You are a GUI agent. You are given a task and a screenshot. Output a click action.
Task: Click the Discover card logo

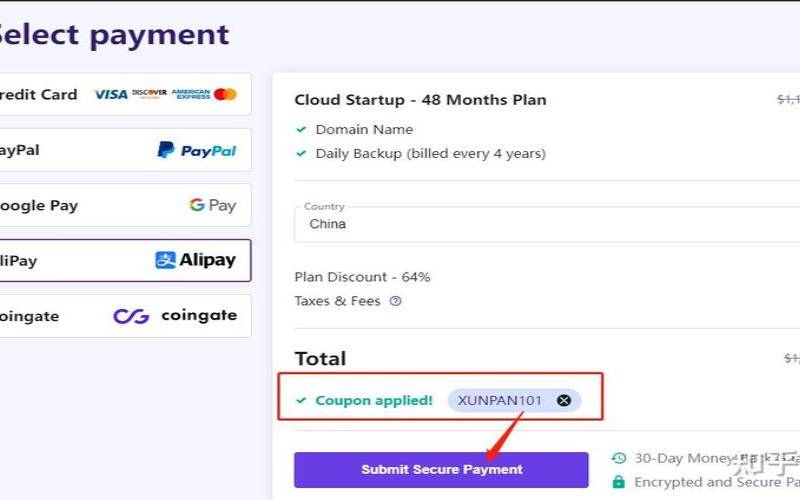click(x=149, y=93)
